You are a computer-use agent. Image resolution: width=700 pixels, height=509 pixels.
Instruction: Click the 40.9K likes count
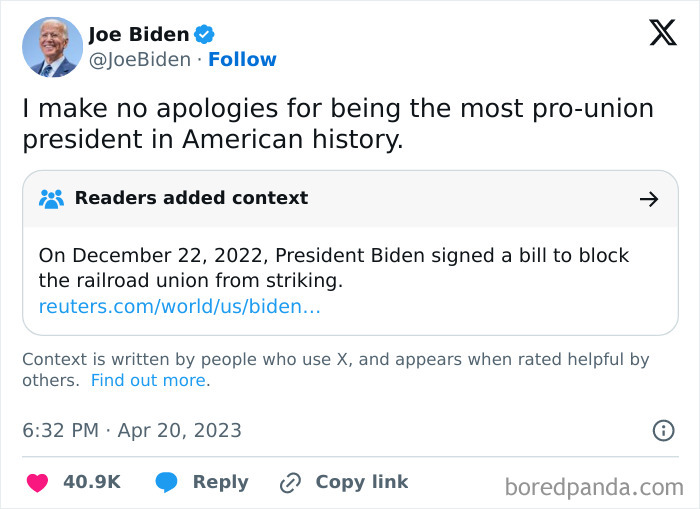[x=91, y=482]
